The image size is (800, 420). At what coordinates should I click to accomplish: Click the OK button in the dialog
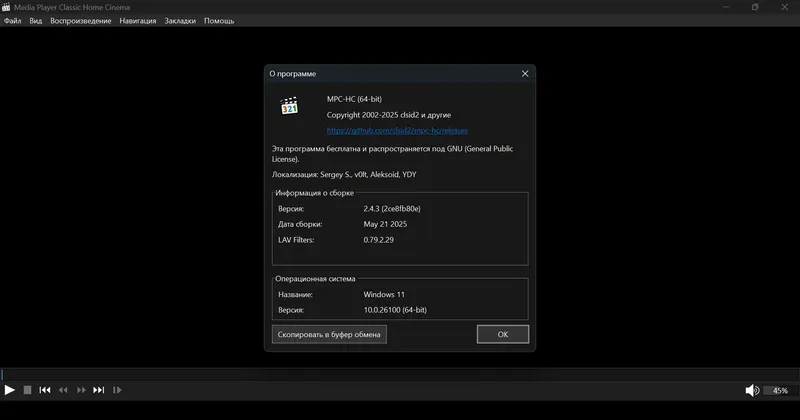pos(503,334)
